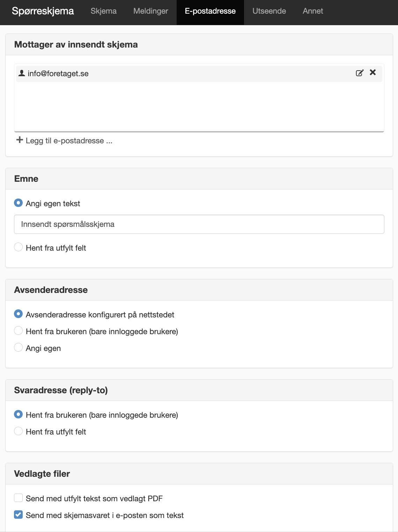Uncheck Send med skjemasvaret i e-posten som tekst
Screen dimensions: 398x532
click(18, 515)
